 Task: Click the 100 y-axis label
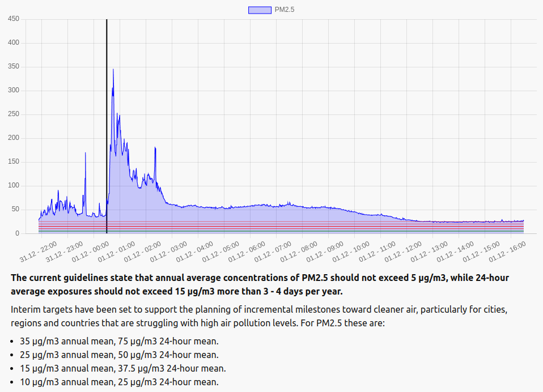pos(14,185)
